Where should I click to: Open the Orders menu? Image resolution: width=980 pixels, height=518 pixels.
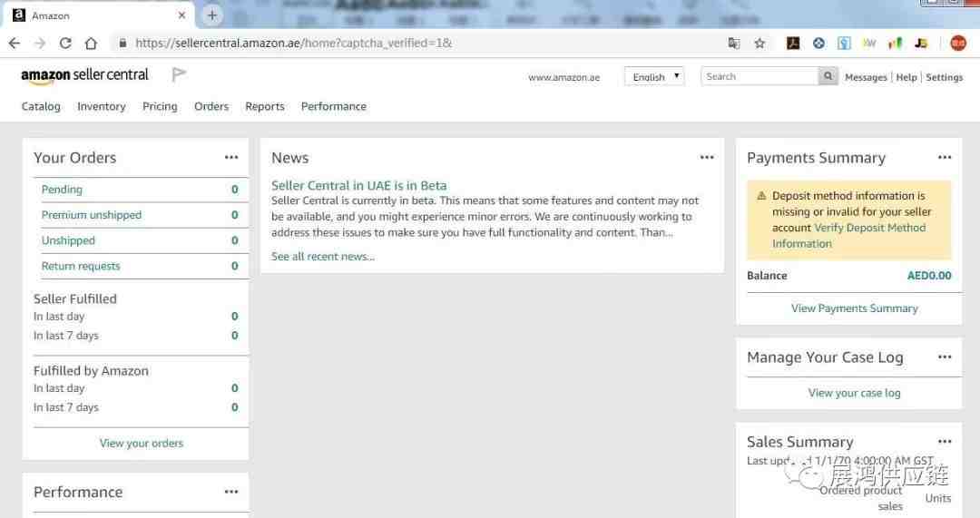click(x=211, y=106)
